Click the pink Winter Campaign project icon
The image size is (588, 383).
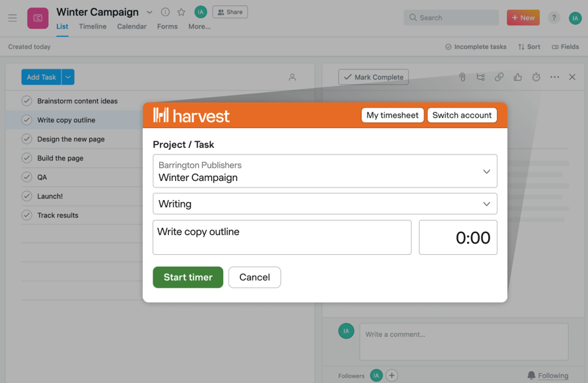[38, 18]
